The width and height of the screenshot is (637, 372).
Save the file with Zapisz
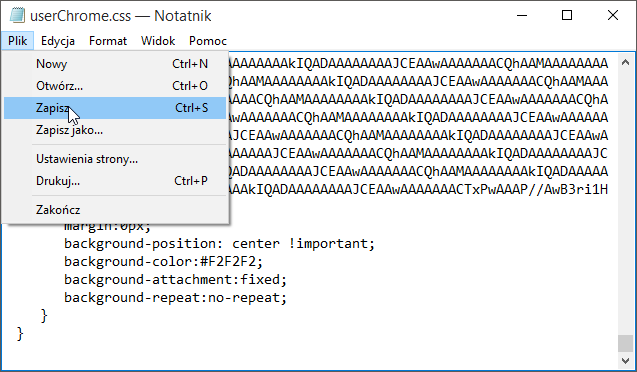(115, 108)
